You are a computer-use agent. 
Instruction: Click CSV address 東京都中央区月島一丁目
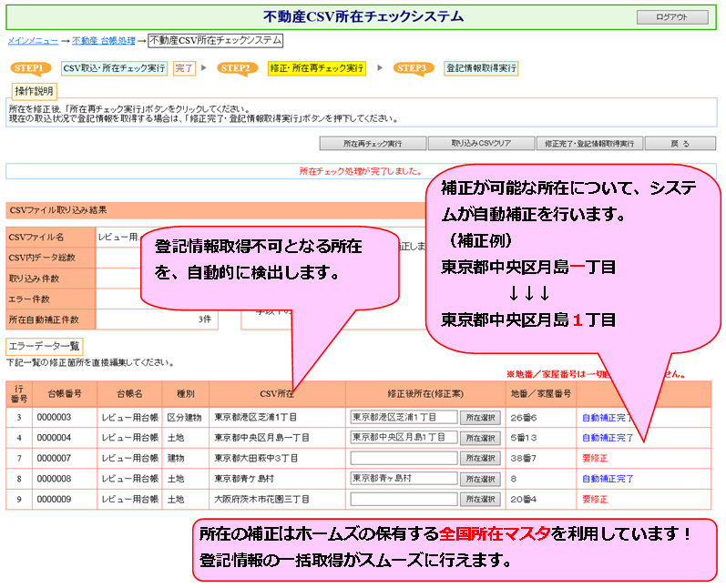[261, 438]
